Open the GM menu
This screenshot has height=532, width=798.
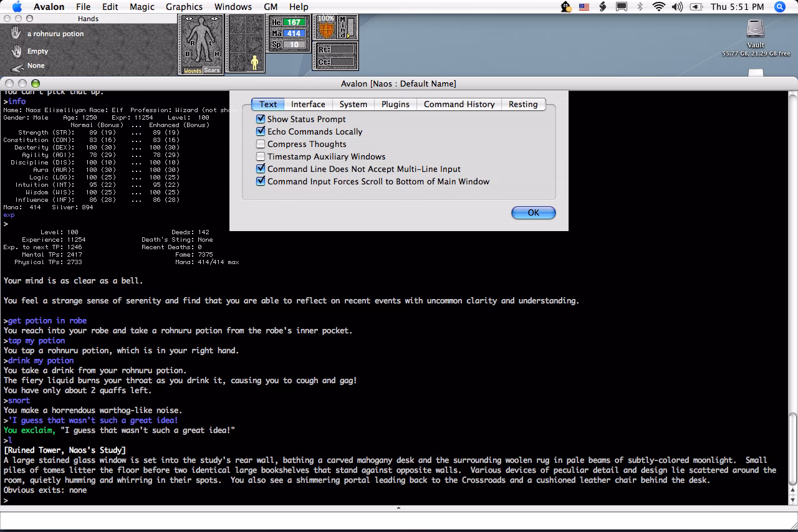(271, 7)
